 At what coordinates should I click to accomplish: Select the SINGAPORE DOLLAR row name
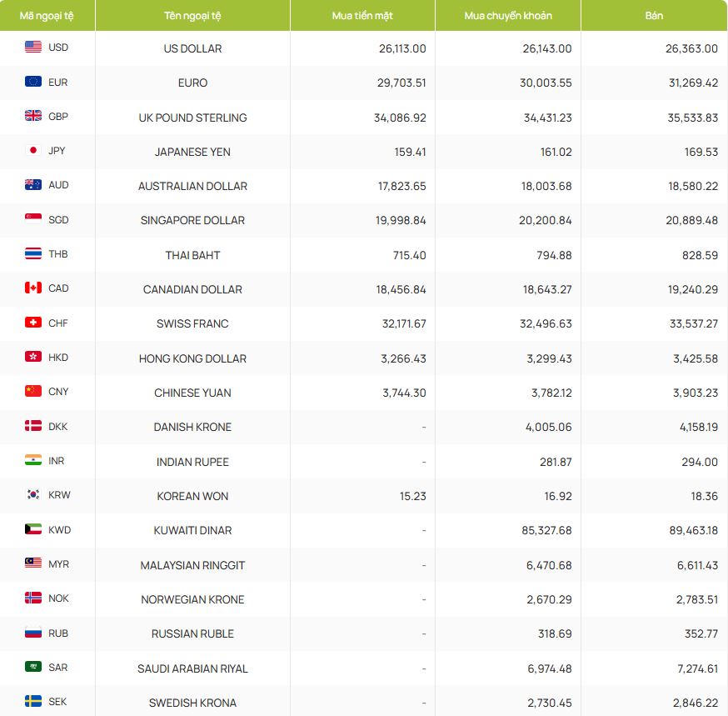pyautogui.click(x=192, y=220)
